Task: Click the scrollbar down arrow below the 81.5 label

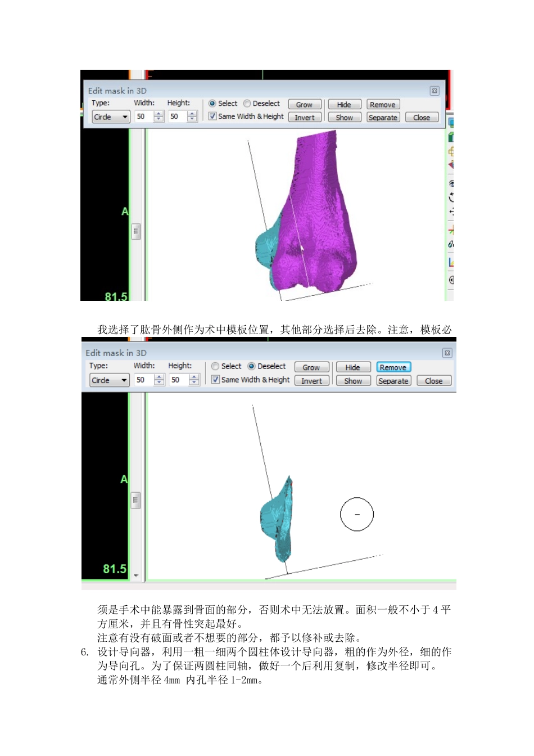Action: coord(136,575)
